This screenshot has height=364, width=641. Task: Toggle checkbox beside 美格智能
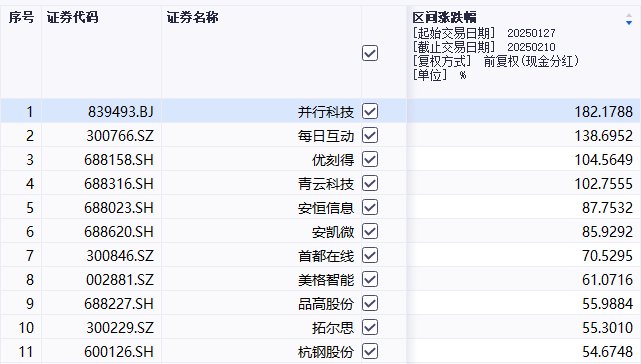tap(370, 280)
